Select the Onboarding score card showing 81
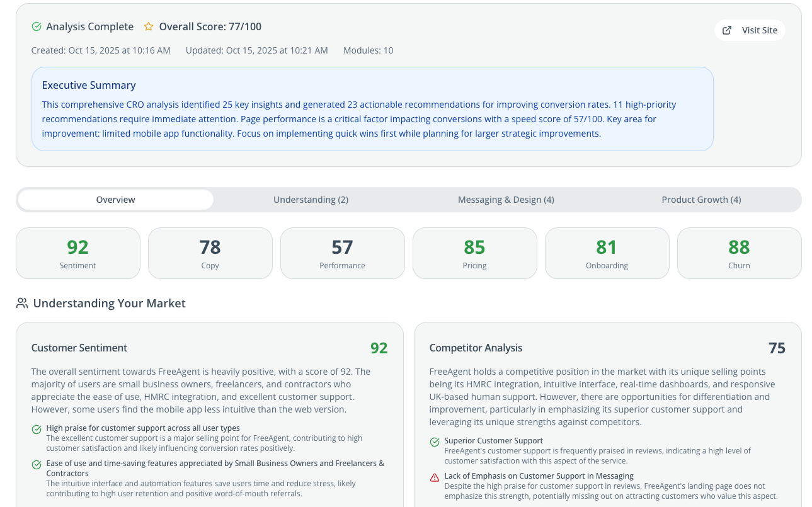 (x=607, y=253)
